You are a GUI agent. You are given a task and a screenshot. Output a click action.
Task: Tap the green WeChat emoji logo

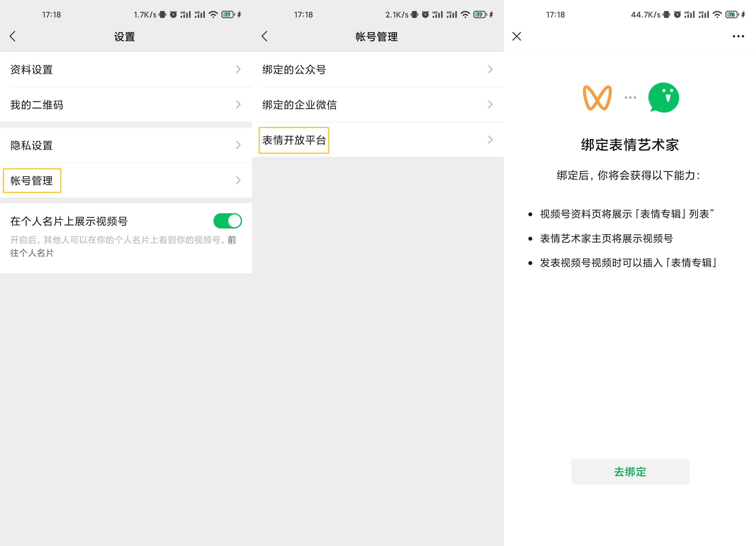coord(663,98)
